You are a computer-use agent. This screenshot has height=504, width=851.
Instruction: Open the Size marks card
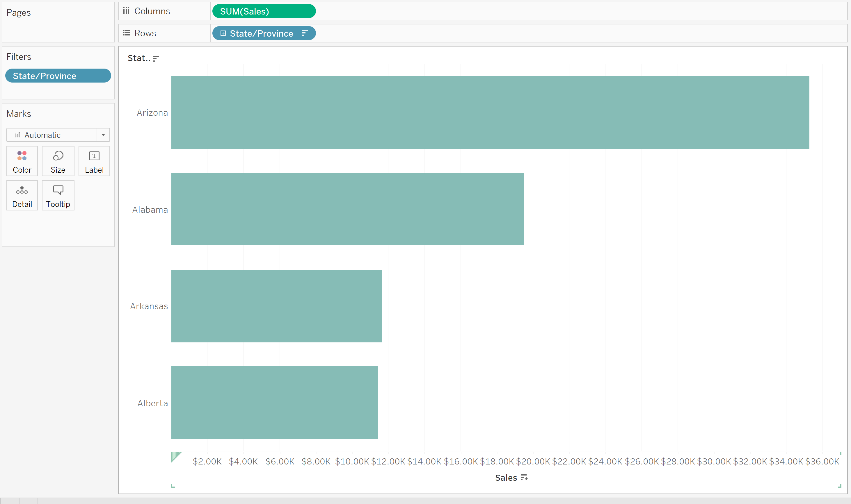(x=58, y=161)
